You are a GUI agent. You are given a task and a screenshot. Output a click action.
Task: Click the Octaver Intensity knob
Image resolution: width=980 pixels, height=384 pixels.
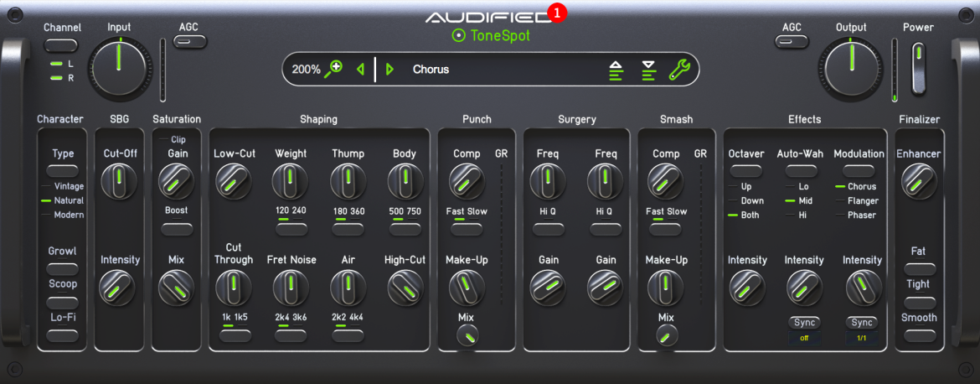point(747,289)
